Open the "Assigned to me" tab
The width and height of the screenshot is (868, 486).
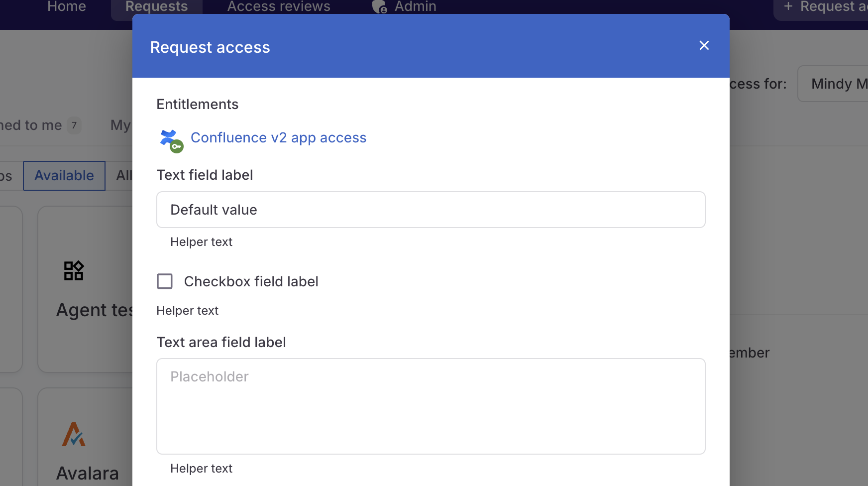[35, 125]
